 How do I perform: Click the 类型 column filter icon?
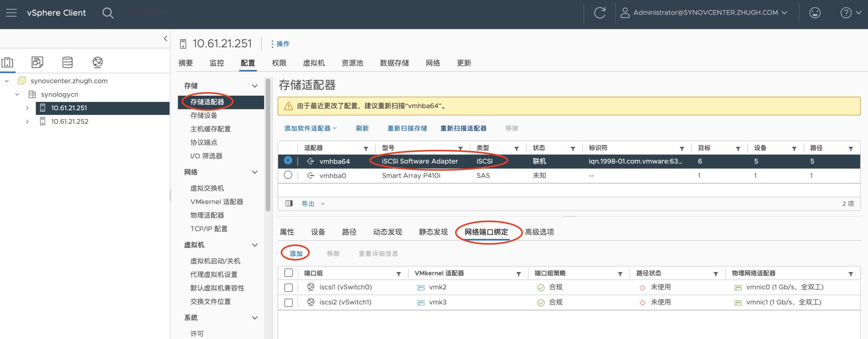click(x=516, y=149)
